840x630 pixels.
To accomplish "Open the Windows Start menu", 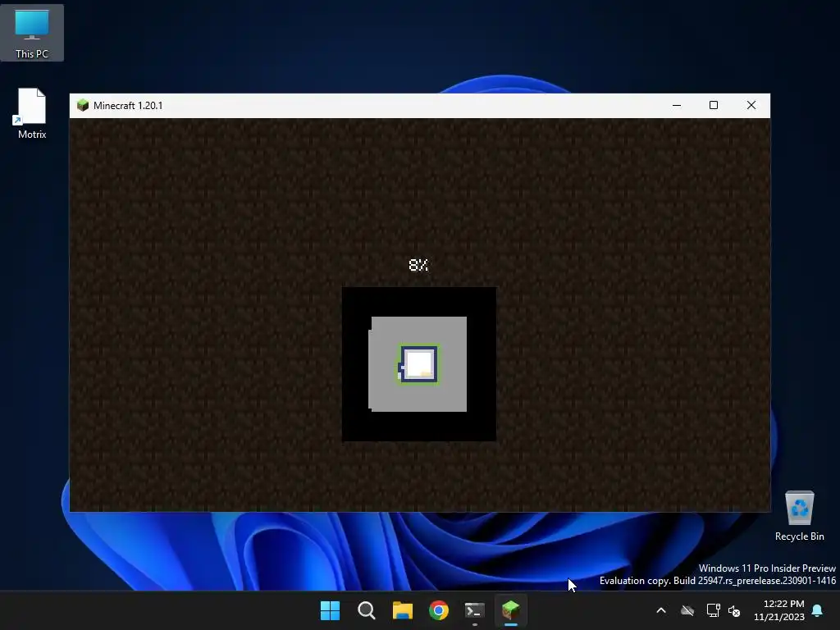I will 330,610.
